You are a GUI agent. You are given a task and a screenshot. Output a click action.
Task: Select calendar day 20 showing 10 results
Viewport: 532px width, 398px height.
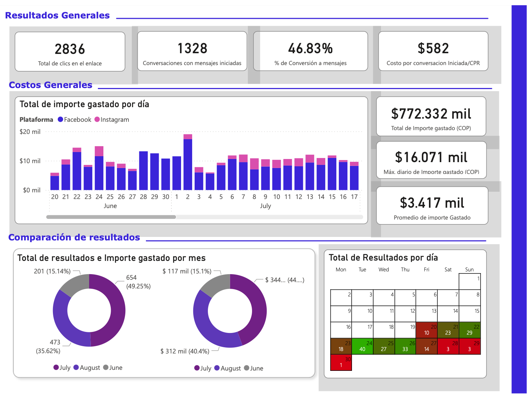tap(427, 330)
